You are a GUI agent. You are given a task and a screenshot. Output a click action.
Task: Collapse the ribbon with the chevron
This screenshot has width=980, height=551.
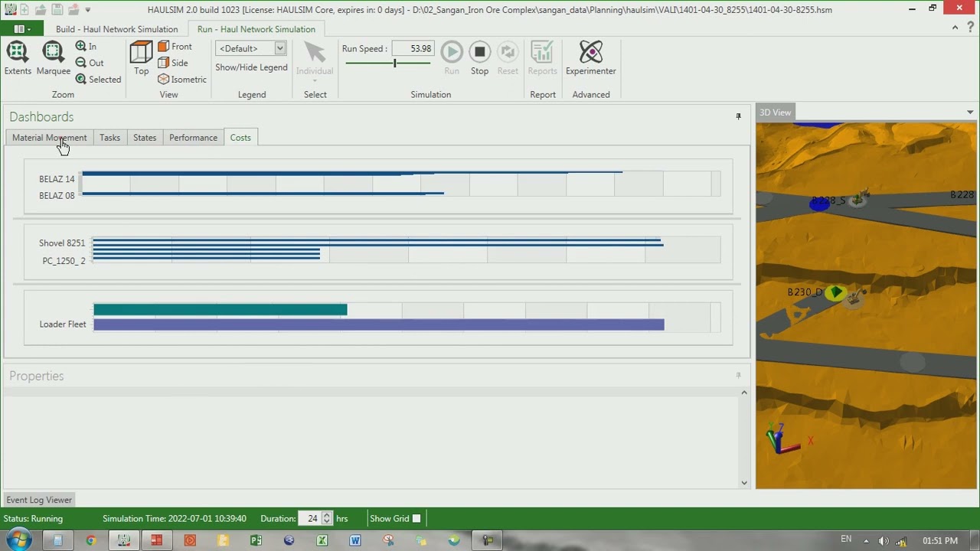(955, 28)
